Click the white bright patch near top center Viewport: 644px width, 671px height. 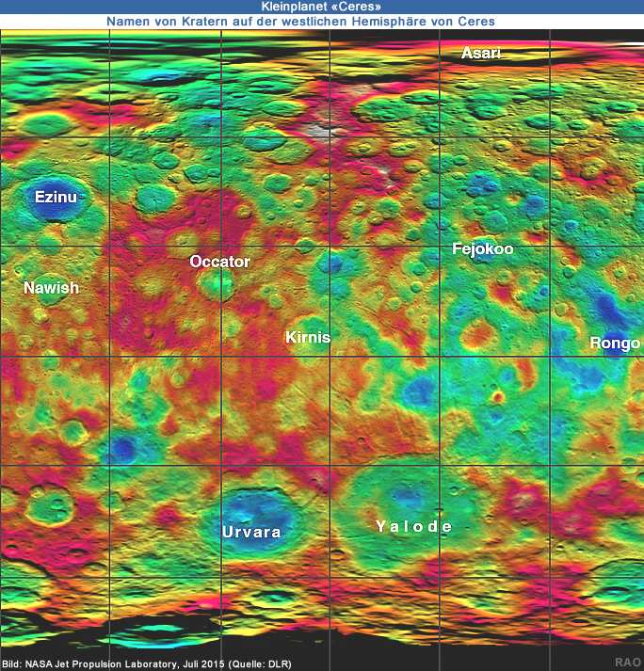tap(323, 131)
